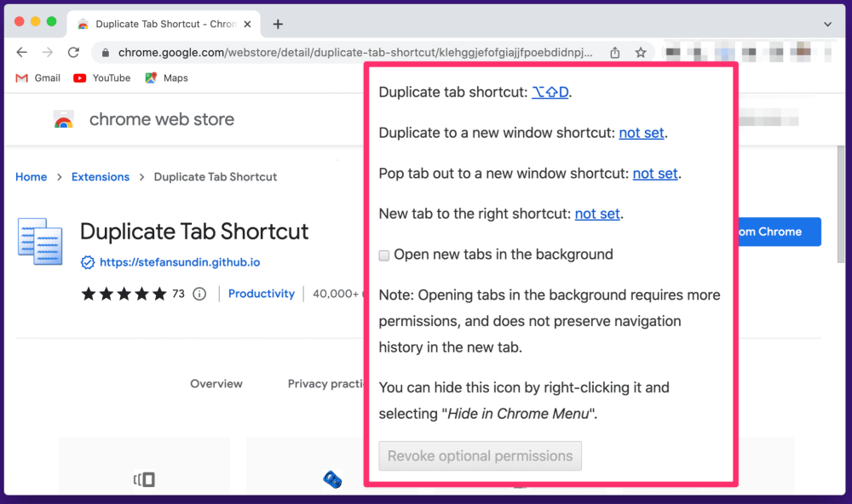
Task: Open the YouTube bookmark
Action: (x=101, y=78)
